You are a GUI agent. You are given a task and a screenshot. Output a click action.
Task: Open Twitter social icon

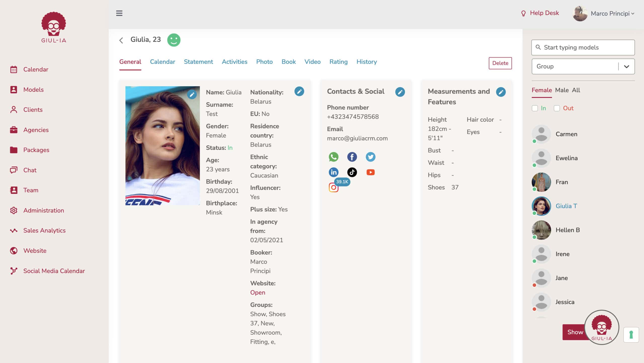[x=370, y=157]
